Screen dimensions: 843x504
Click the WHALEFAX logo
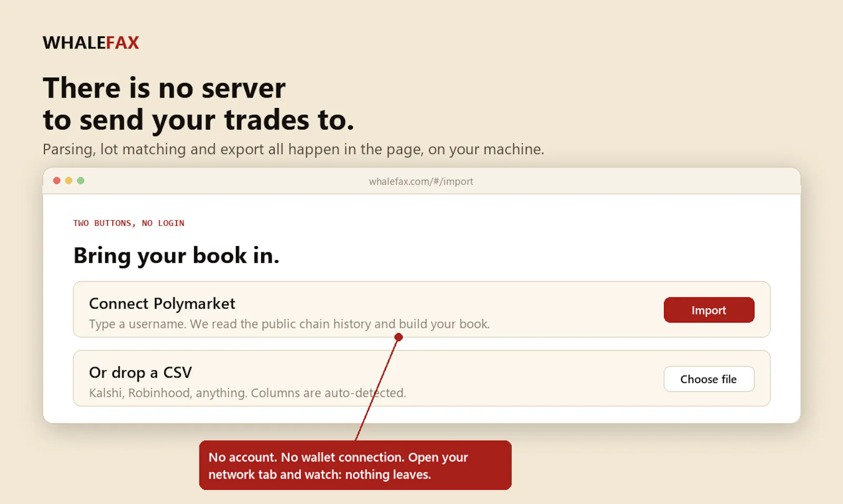point(91,43)
